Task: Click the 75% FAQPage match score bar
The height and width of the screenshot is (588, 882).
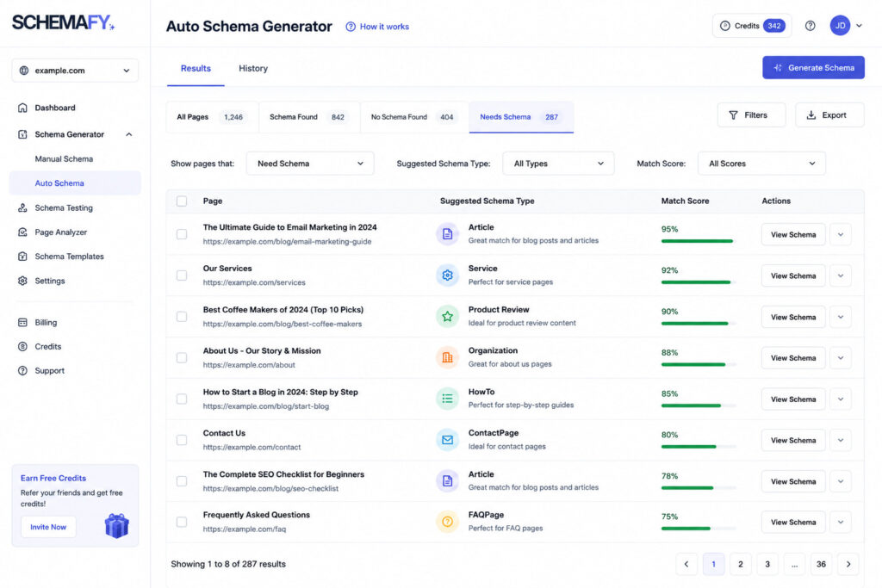Action: (698, 529)
